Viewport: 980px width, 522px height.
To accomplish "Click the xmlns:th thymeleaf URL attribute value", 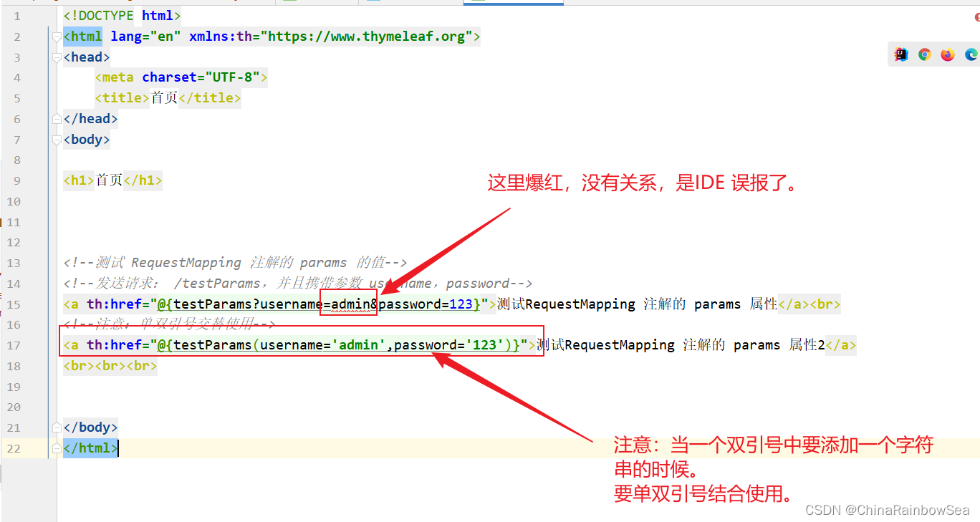I will pyautogui.click(x=366, y=36).
